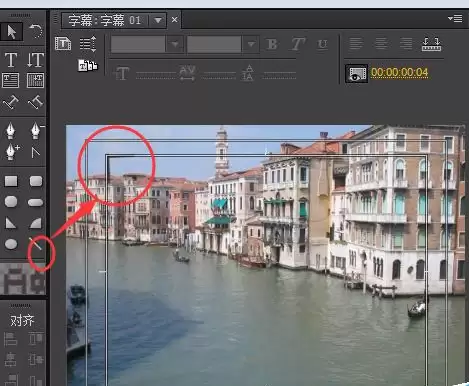Pick the Vertical Path Type tool
The image size is (469, 386).
coord(35,102)
